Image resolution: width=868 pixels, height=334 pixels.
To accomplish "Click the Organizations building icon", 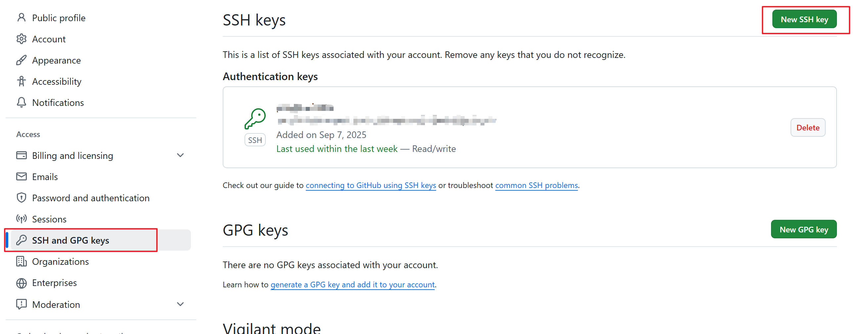I will [21, 261].
